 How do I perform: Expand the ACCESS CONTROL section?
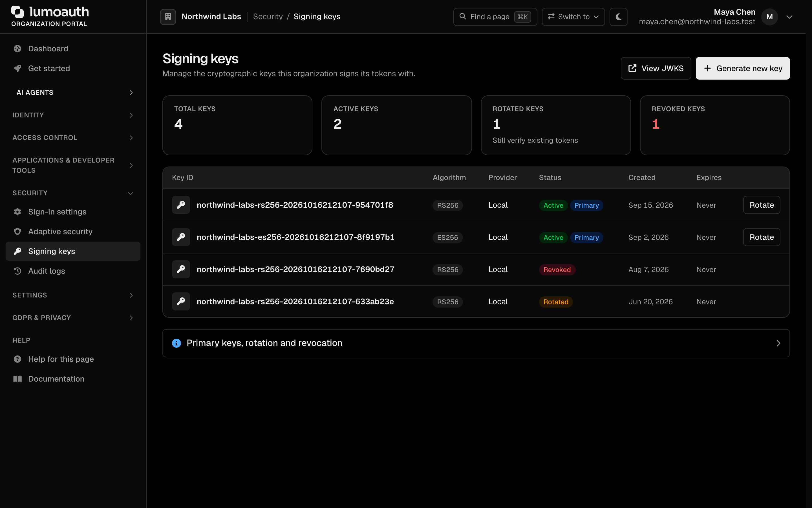tap(73, 138)
